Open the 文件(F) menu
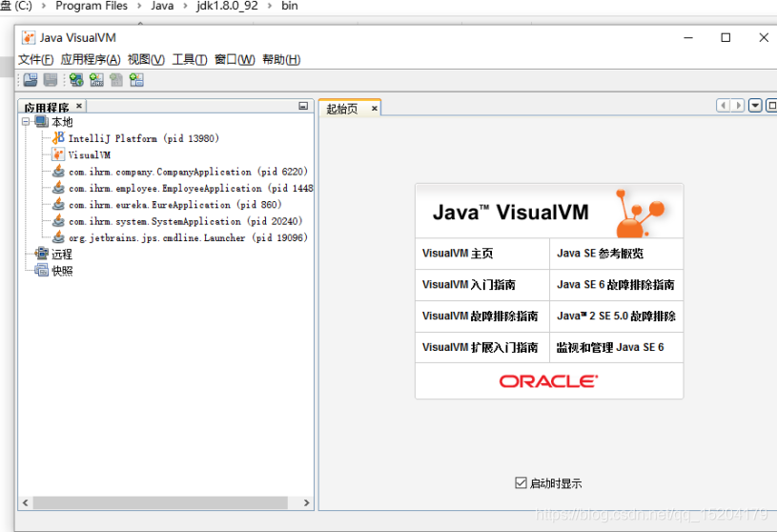The image size is (777, 532). [35, 59]
